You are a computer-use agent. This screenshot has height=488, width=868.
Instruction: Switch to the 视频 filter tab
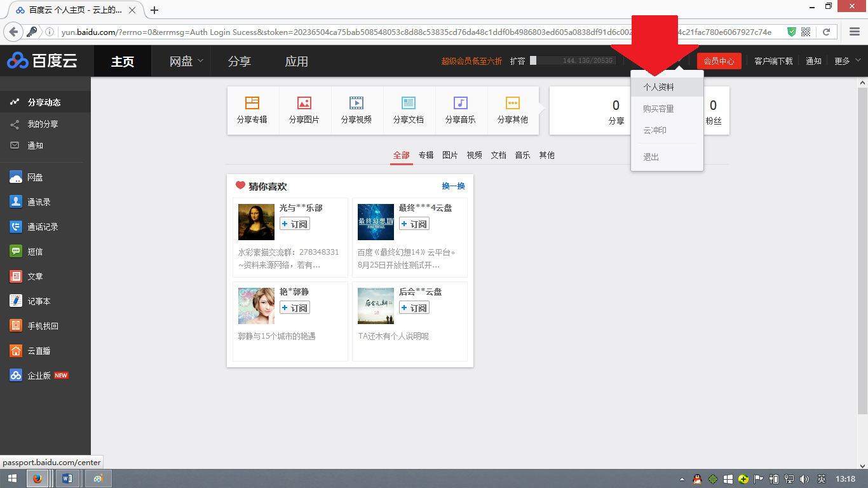[474, 155]
